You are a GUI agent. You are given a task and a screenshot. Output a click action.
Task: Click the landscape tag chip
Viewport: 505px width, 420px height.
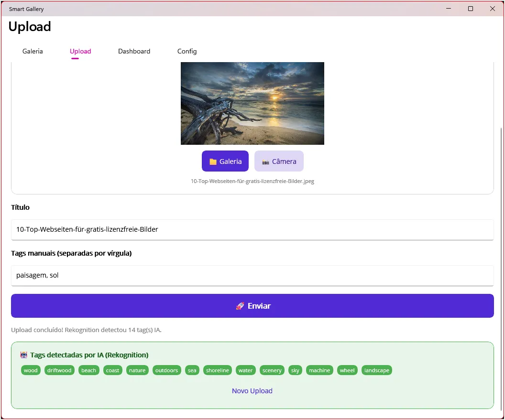tap(376, 370)
